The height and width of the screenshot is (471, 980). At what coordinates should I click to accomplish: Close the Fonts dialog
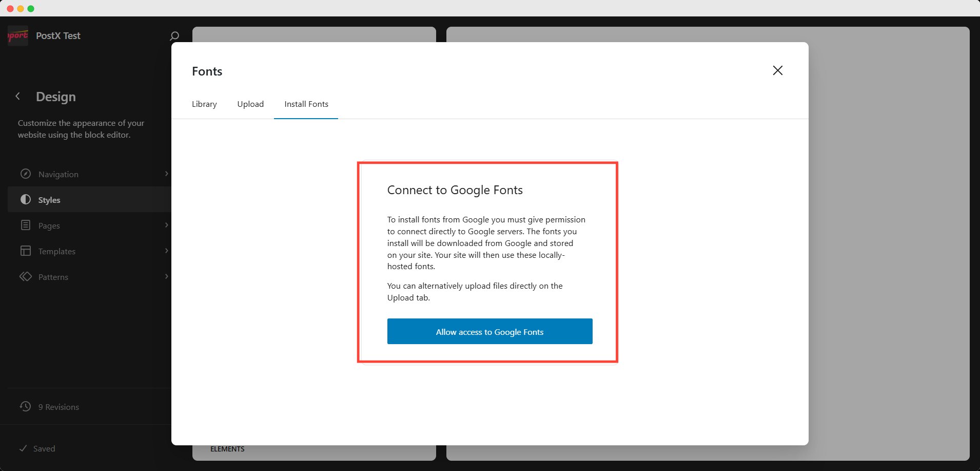click(777, 70)
